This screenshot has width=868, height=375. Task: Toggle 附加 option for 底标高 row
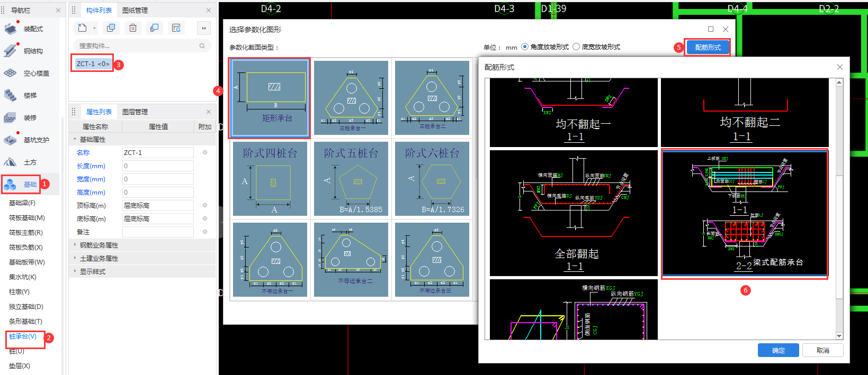[x=205, y=218]
